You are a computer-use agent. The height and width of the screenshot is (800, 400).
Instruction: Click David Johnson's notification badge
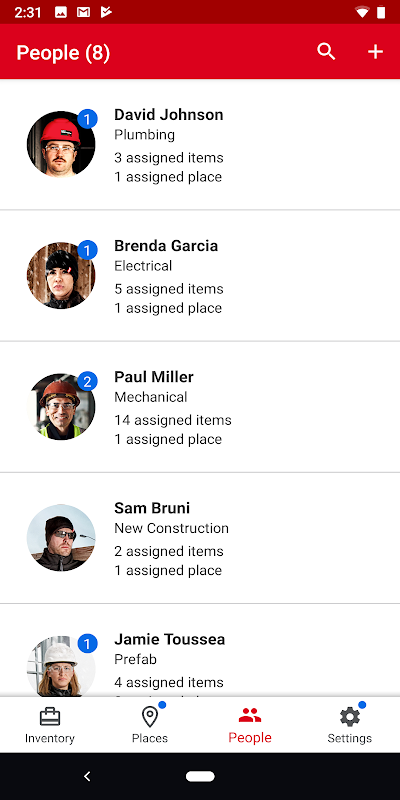(87, 119)
